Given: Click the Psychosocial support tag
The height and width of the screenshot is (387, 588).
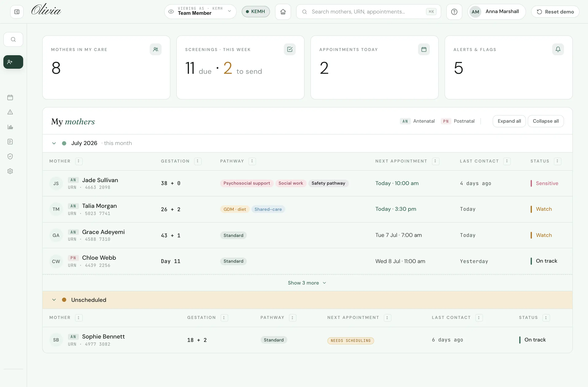Looking at the screenshot, I should tap(247, 183).
